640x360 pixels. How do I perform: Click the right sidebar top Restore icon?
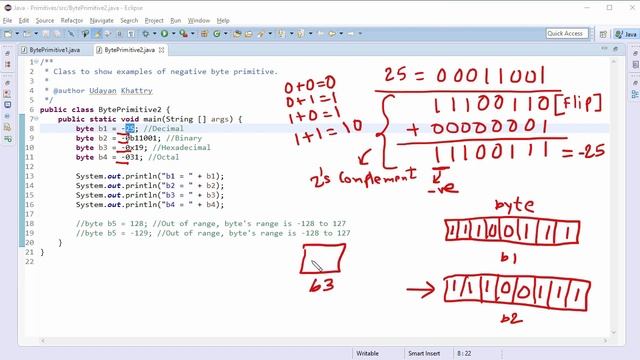(x=635, y=53)
